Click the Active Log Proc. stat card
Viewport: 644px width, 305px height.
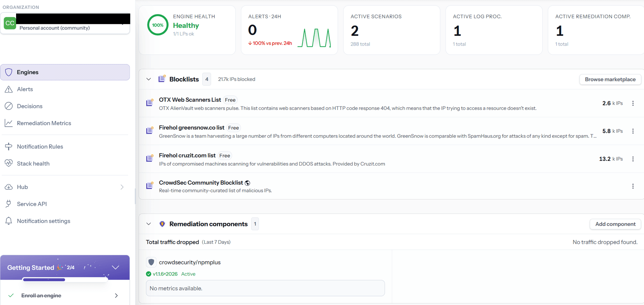click(x=494, y=30)
